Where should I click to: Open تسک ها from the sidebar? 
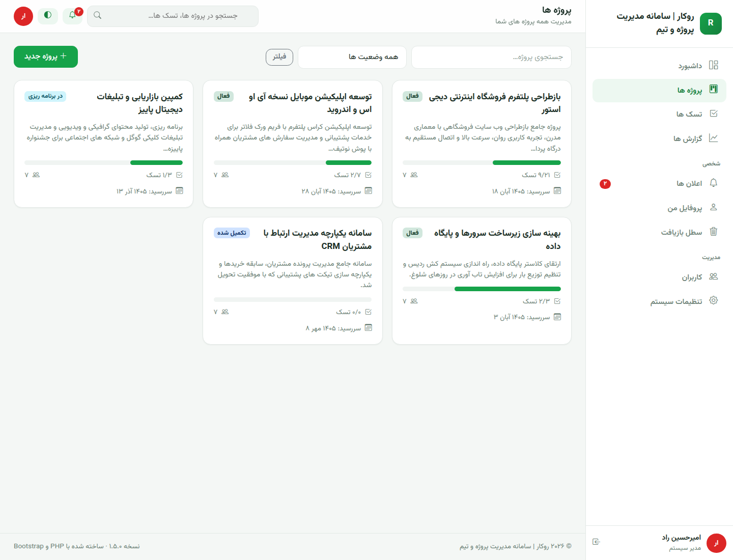659,114
